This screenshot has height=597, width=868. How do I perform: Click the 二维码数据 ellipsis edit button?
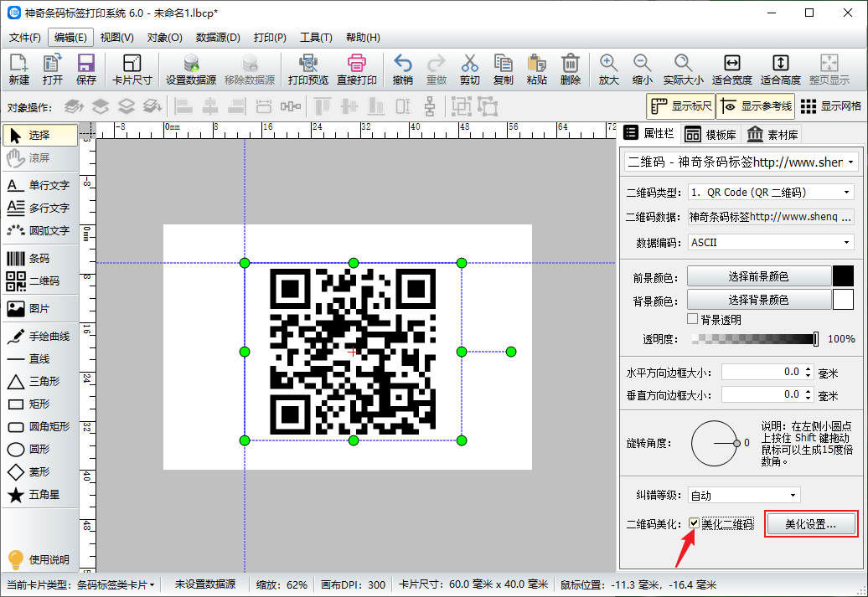[x=846, y=217]
